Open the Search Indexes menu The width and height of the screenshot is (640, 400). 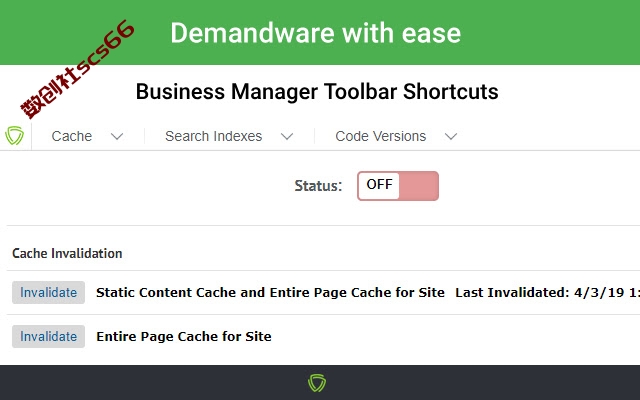tap(213, 136)
